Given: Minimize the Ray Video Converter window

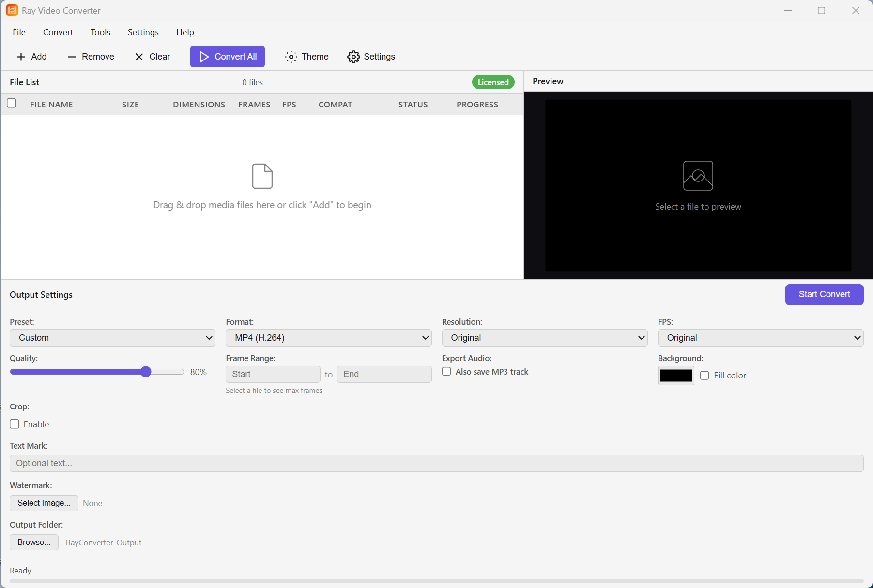Looking at the screenshot, I should [788, 10].
